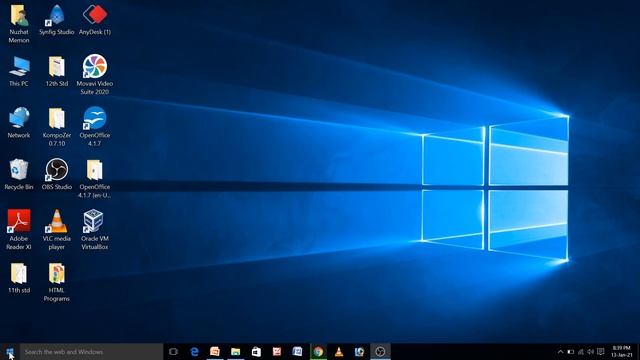Select the 12th Std folder

[x=57, y=71]
